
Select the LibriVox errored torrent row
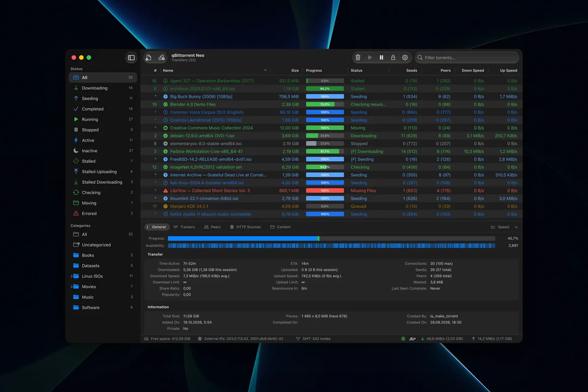click(x=332, y=191)
